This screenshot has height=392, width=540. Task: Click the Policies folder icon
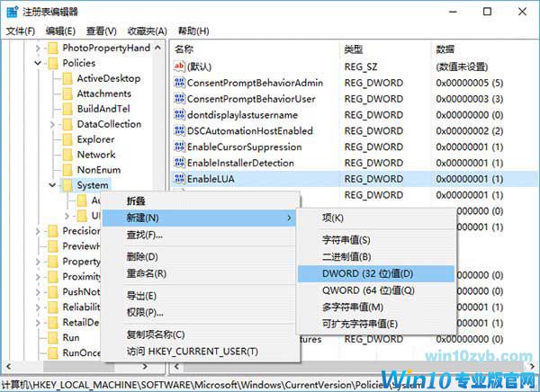(51, 63)
